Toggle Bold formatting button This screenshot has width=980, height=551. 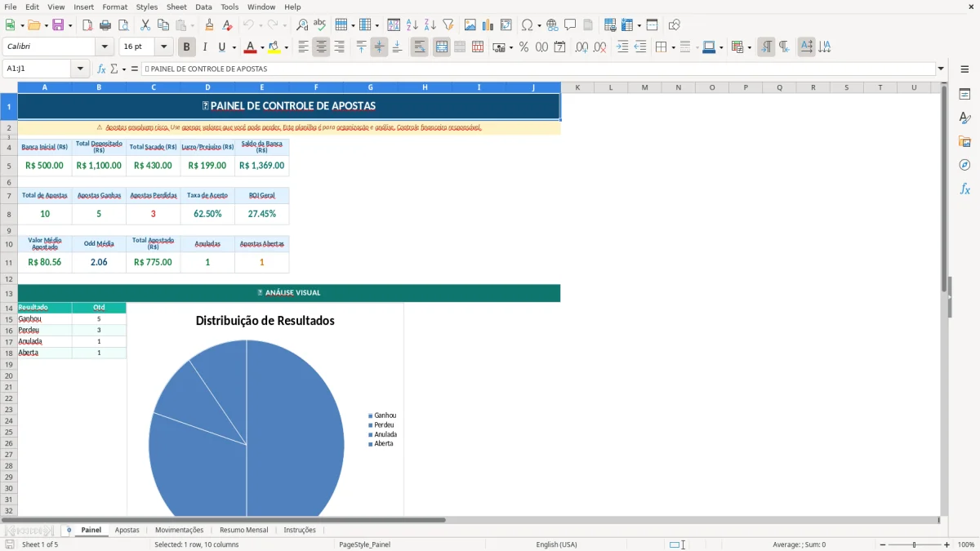click(x=186, y=47)
